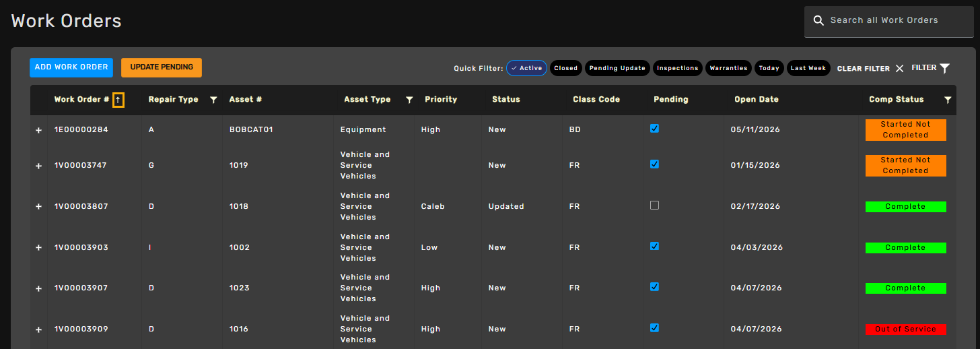Click work order number 1V00003747
The height and width of the screenshot is (349, 980).
(x=81, y=166)
